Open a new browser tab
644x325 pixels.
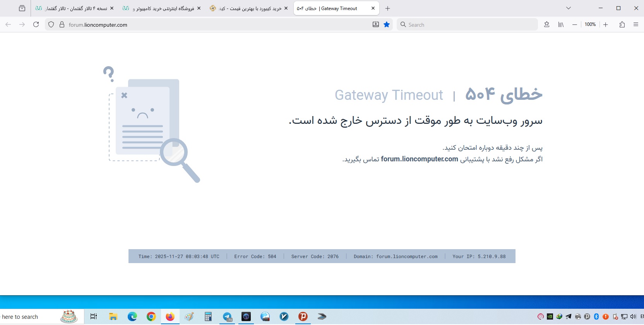388,8
